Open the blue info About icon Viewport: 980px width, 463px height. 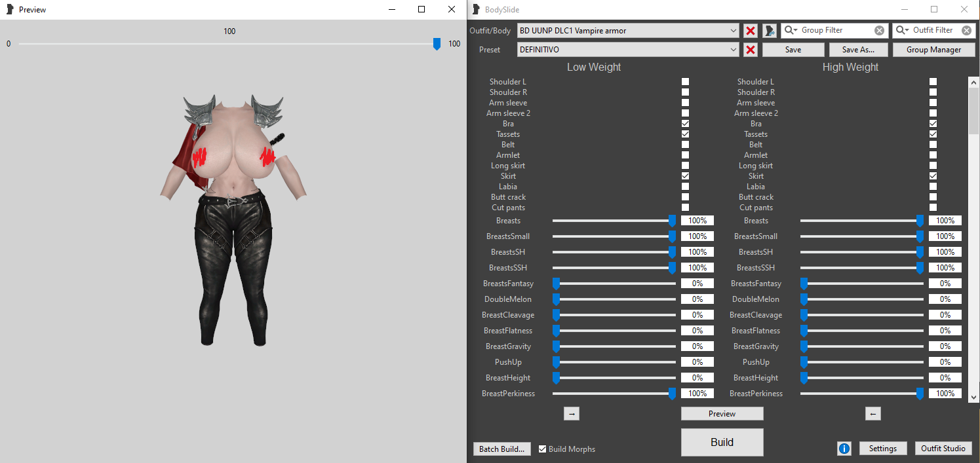click(844, 449)
